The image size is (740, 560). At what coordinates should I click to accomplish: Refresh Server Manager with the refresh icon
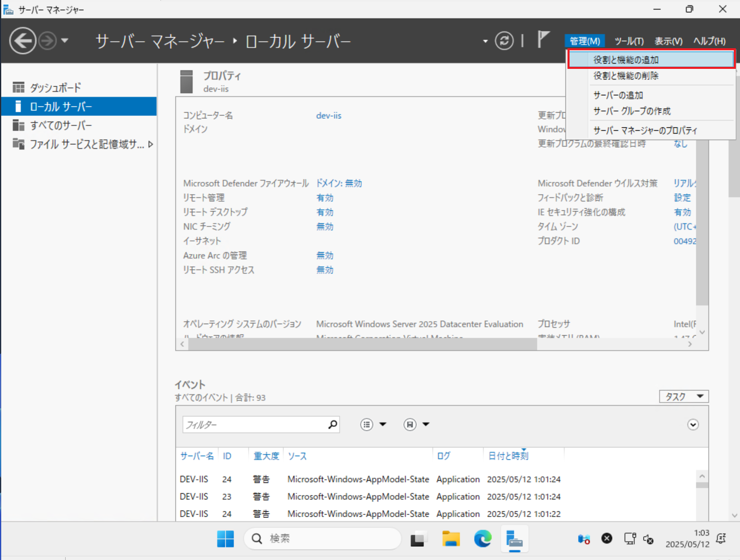pos(504,41)
